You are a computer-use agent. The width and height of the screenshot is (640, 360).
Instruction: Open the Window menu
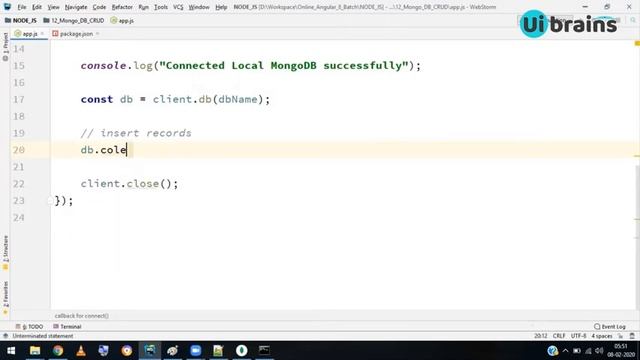(199, 7)
